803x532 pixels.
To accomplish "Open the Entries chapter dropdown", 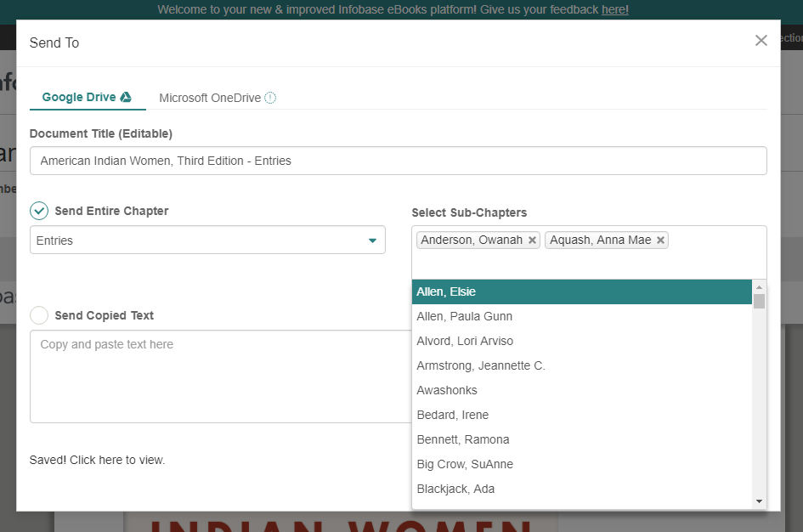I will coord(207,241).
